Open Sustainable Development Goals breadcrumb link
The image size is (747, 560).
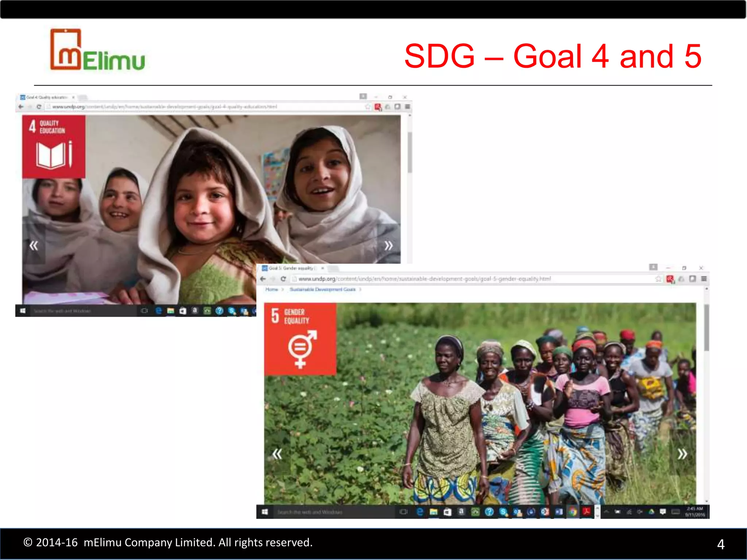click(x=322, y=289)
